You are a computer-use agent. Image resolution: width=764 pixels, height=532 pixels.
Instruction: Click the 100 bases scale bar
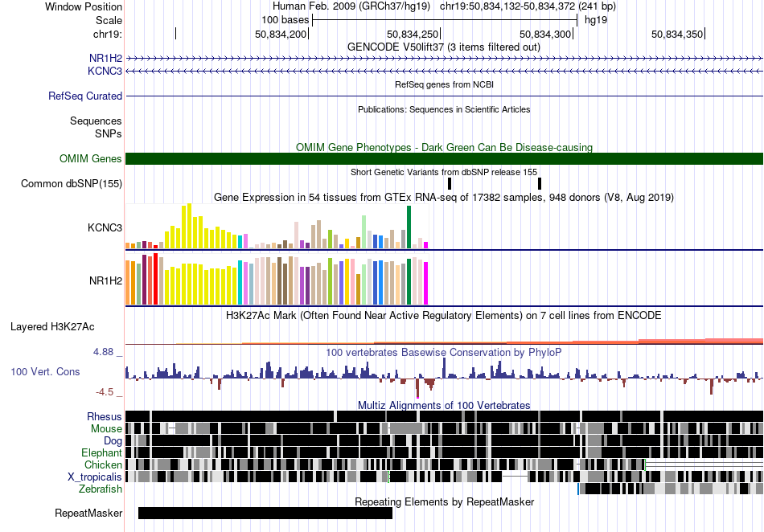click(445, 20)
